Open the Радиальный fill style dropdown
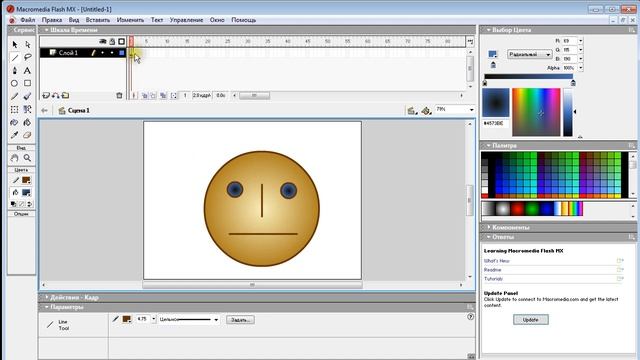Viewport: 640px width, 360px height. (530, 54)
